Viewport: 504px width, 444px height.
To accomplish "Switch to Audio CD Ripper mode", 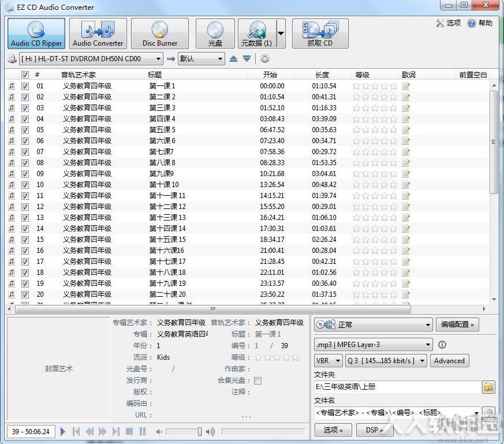I will [36, 33].
